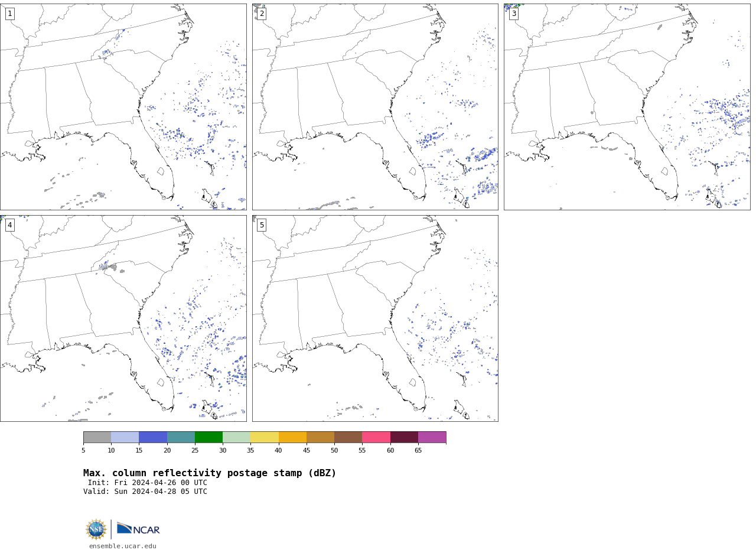
Task: Click the blue 15-20 dBZ swatch
Action: click(153, 437)
